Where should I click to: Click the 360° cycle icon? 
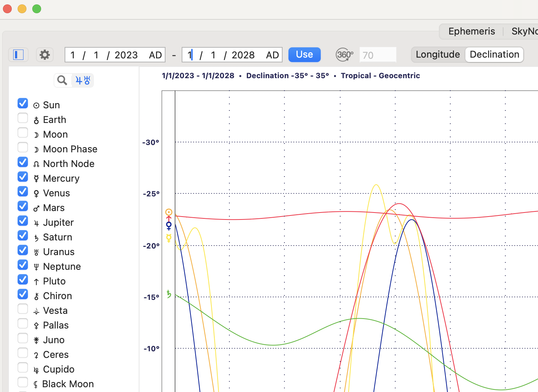coord(344,54)
